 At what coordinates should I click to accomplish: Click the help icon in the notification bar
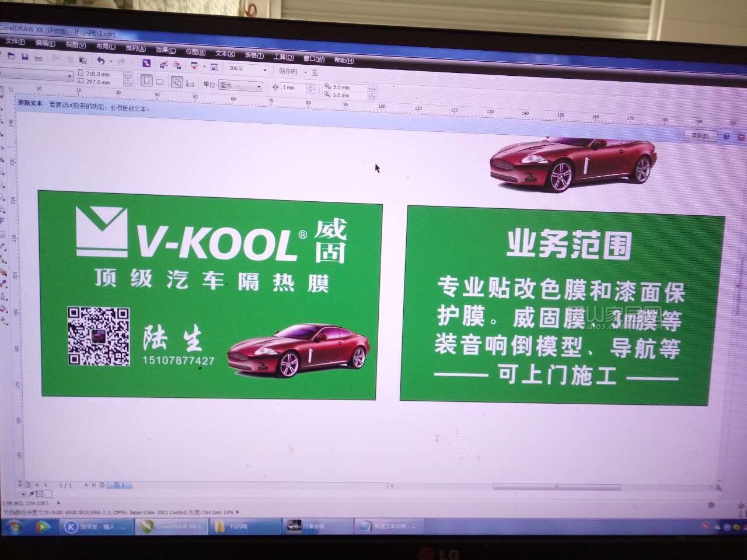(x=727, y=136)
